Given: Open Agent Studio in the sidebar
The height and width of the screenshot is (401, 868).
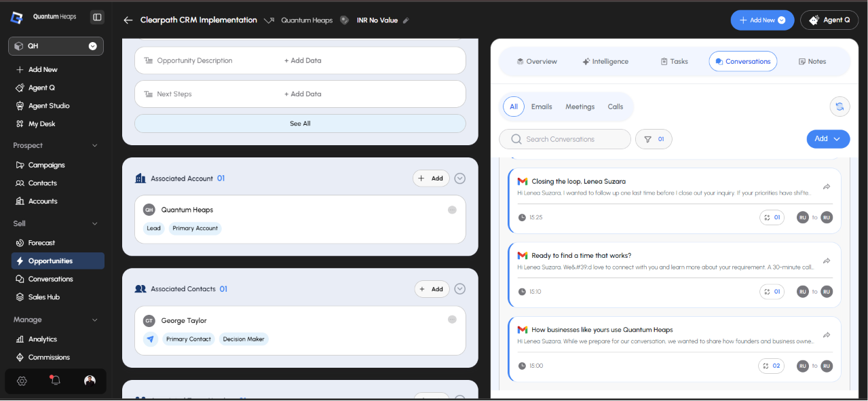Looking at the screenshot, I should [42, 106].
